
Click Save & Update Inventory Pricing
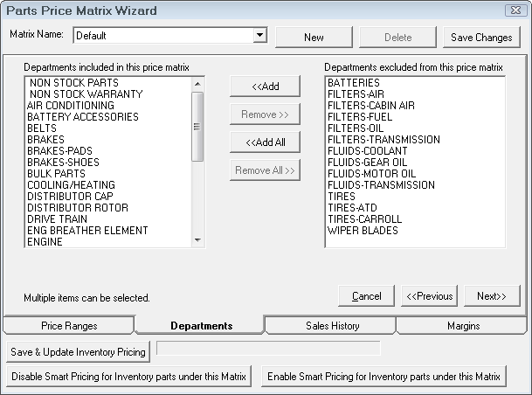tap(79, 351)
